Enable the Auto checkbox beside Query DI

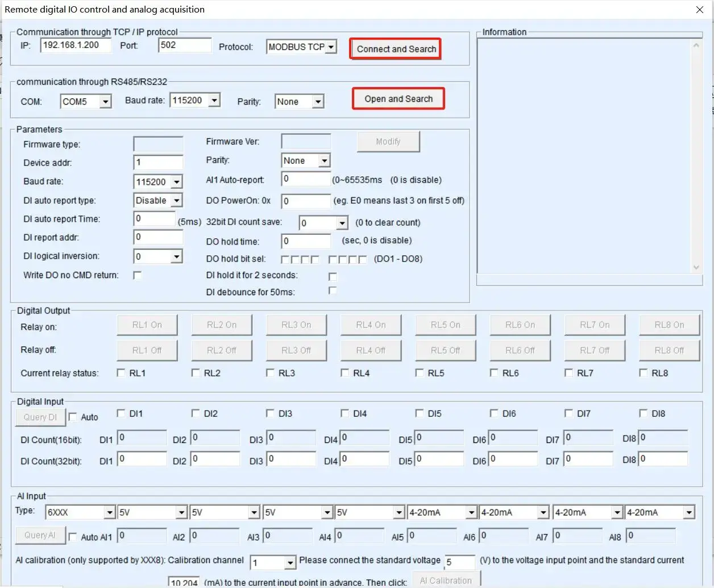click(73, 417)
